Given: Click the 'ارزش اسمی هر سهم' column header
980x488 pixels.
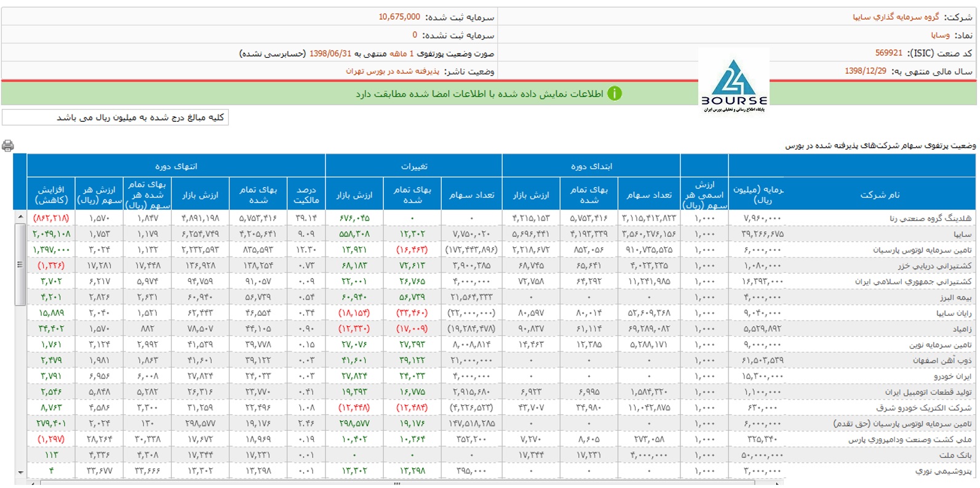Looking at the screenshot, I should point(704,194).
